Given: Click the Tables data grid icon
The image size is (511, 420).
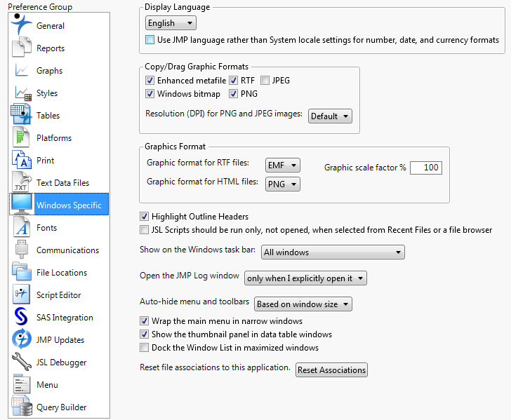Looking at the screenshot, I should tap(22, 114).
